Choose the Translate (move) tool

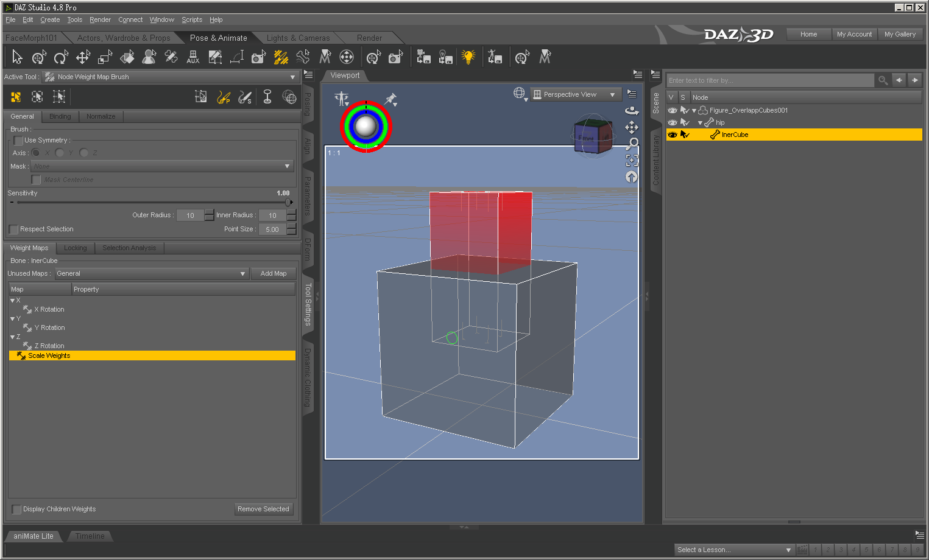pos(83,57)
